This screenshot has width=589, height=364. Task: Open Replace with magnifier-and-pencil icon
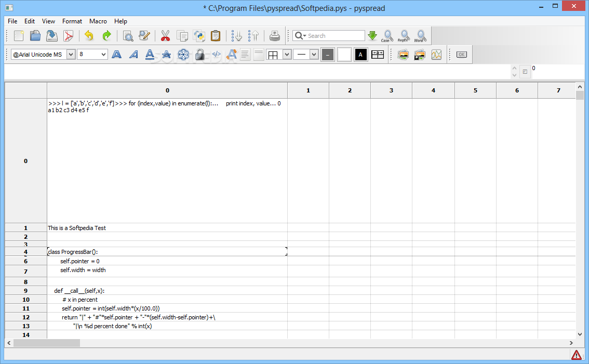coord(144,36)
